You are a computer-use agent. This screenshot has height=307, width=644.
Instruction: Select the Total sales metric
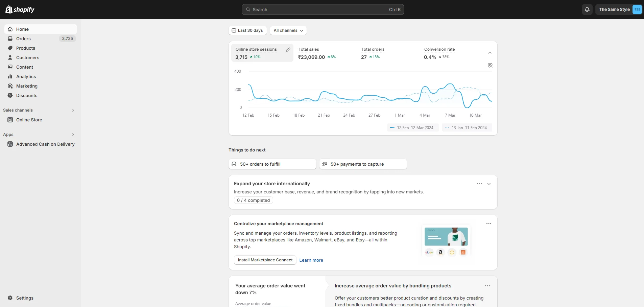click(325, 53)
